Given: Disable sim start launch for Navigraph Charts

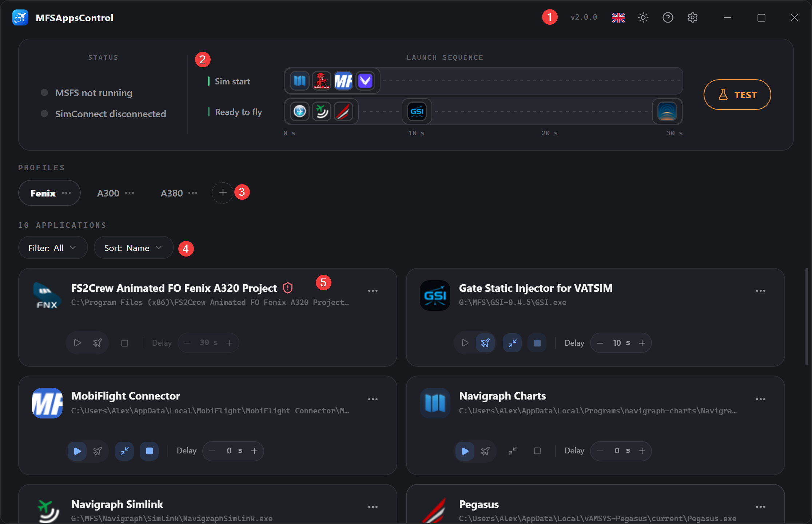Looking at the screenshot, I should pos(465,451).
